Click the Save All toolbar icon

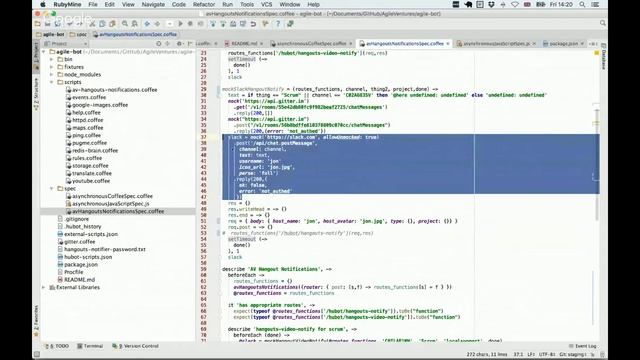47,24
